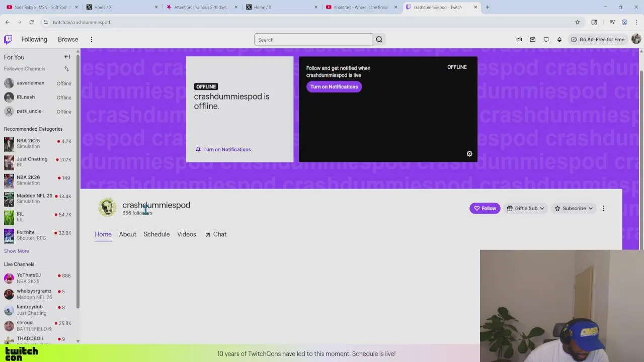Pop out channel Chat
Viewport: 644px width, 362px height.
[216, 234]
